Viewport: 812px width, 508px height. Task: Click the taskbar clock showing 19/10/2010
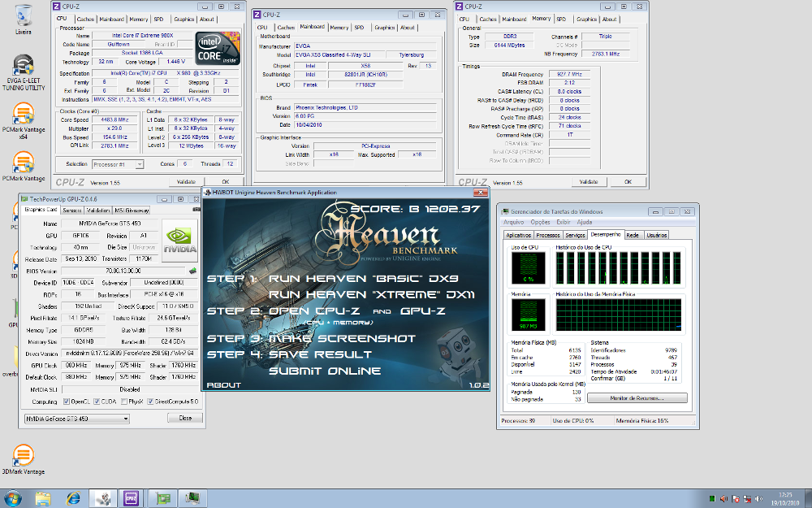pos(785,499)
